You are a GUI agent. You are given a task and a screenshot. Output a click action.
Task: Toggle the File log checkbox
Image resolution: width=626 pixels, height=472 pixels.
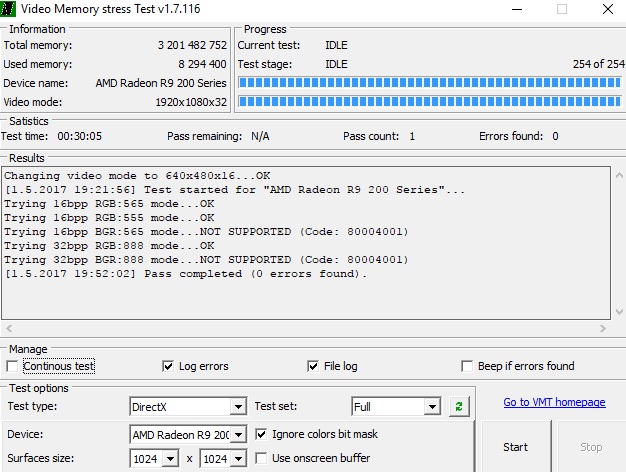click(x=313, y=366)
